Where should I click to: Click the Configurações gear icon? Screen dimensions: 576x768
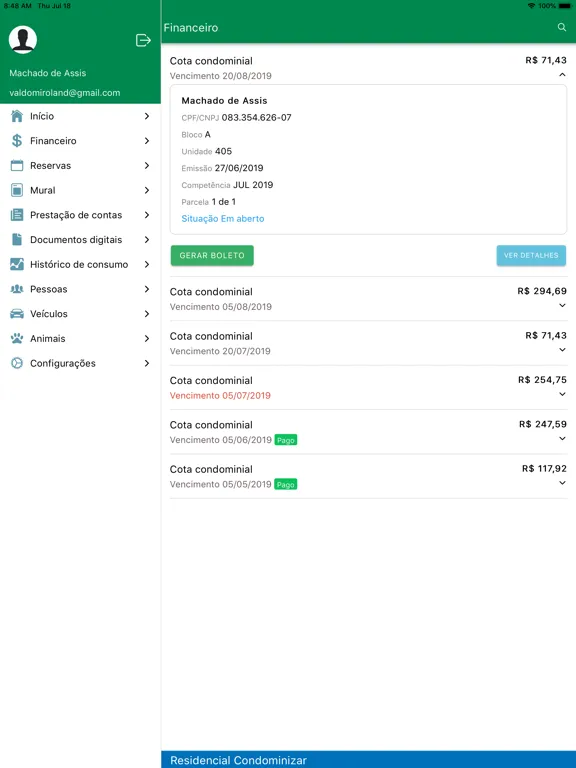tap(17, 363)
